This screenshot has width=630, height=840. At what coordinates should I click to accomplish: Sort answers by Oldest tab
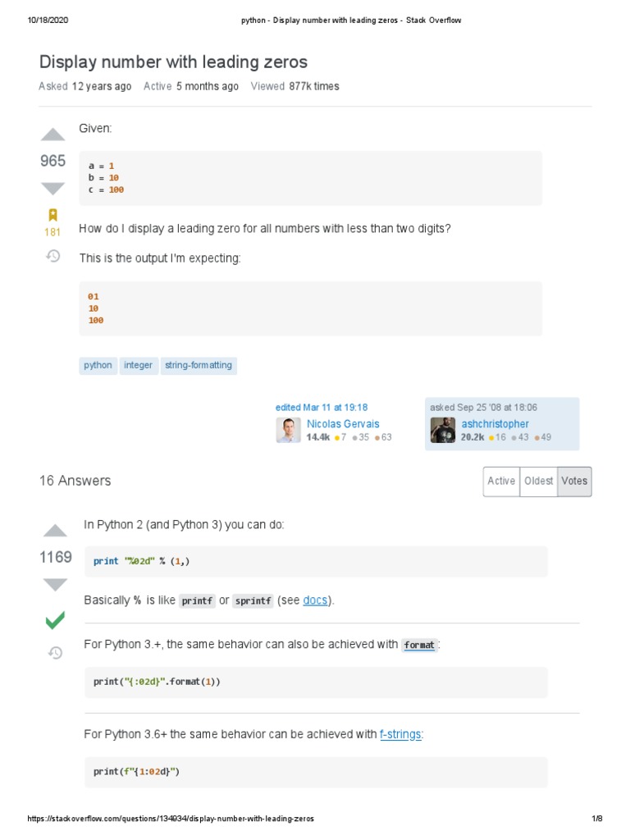(538, 482)
